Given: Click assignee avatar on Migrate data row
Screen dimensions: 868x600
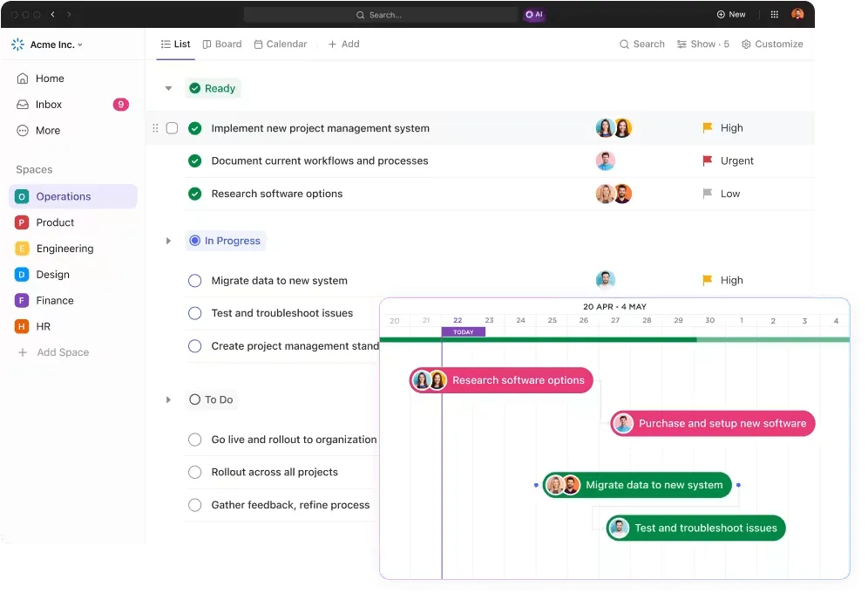Looking at the screenshot, I should click(x=606, y=279).
